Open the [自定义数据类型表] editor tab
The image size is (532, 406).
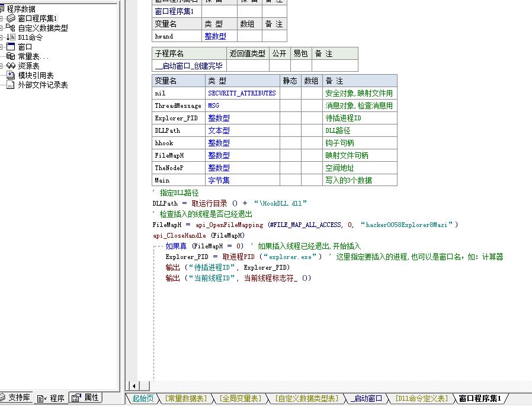(x=306, y=398)
